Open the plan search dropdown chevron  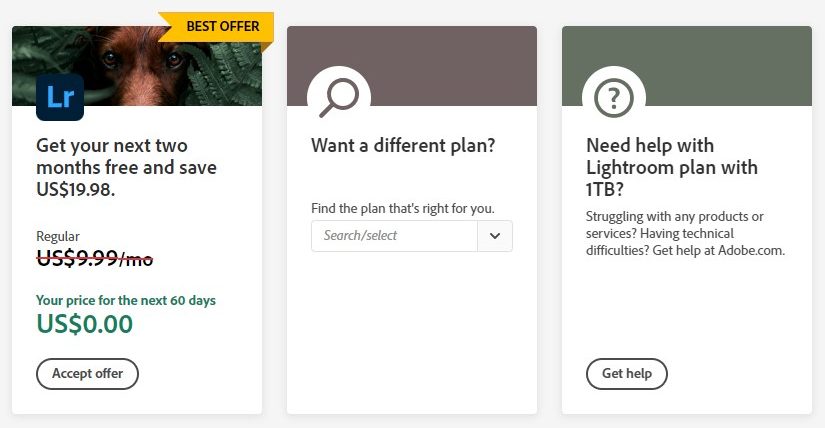click(x=495, y=236)
